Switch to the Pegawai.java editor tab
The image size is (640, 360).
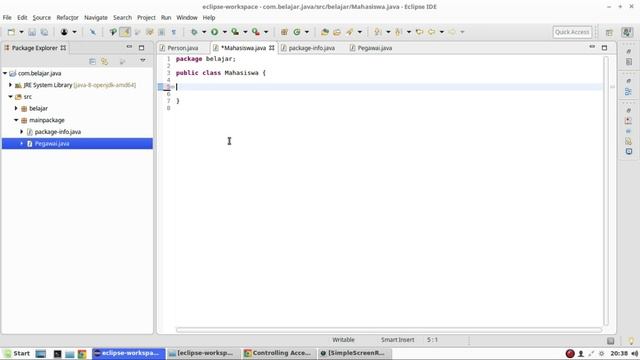(x=374, y=48)
